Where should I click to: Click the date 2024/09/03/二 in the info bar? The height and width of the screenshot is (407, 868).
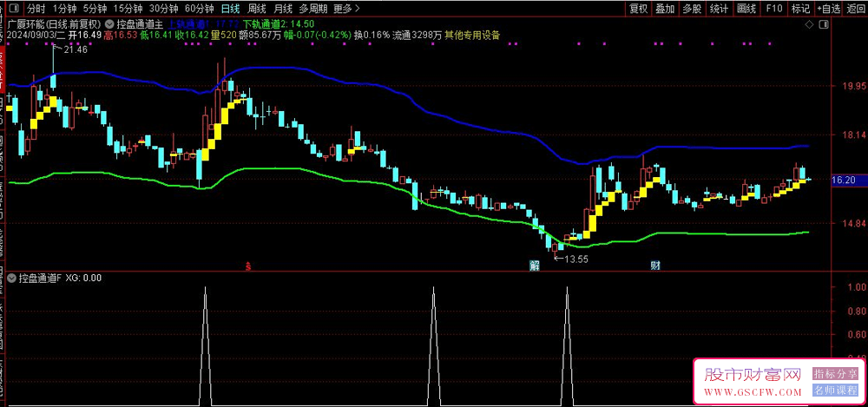point(37,36)
